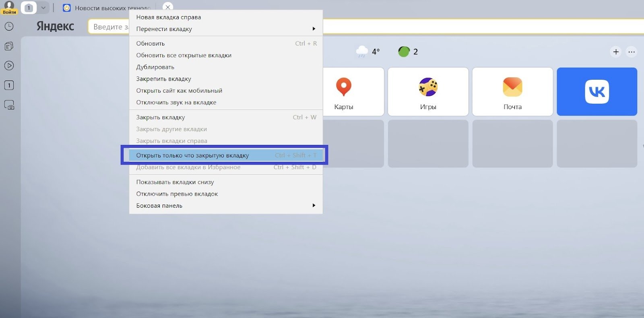
Task: Open the video play sidebar icon
Action: tap(9, 66)
